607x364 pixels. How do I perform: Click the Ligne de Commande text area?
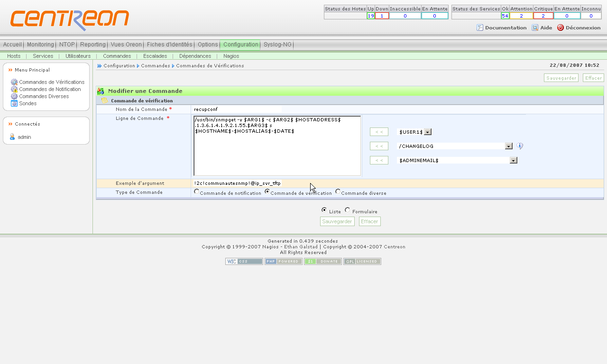pyautogui.click(x=277, y=146)
